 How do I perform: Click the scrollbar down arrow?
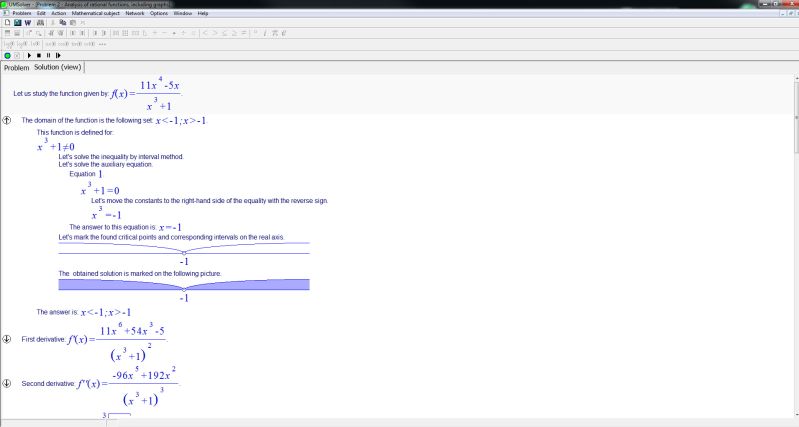(x=796, y=415)
